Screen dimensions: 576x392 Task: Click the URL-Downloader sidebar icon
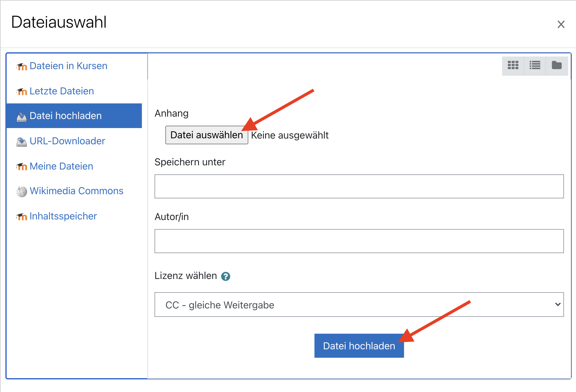(x=22, y=141)
